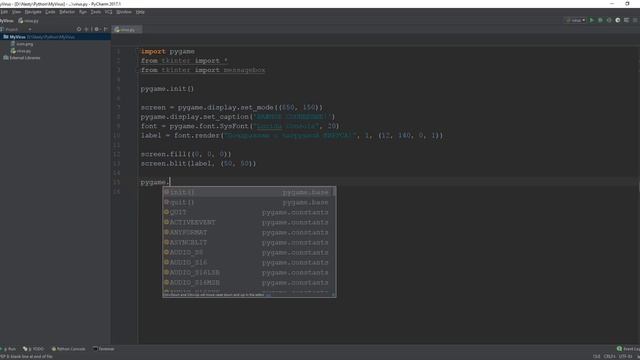Choose QUIT constant in completion list

point(248,212)
